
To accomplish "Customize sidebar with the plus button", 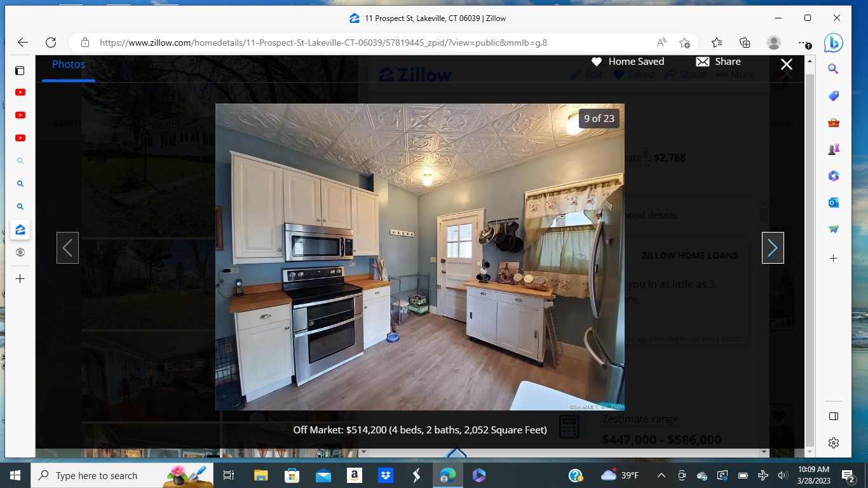I will [x=834, y=259].
